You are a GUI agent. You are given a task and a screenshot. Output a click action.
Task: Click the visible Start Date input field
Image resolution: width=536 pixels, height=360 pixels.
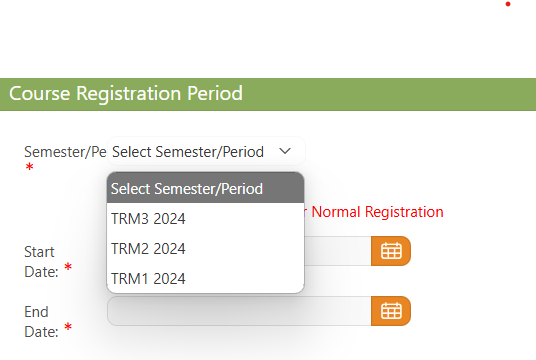[338, 251]
